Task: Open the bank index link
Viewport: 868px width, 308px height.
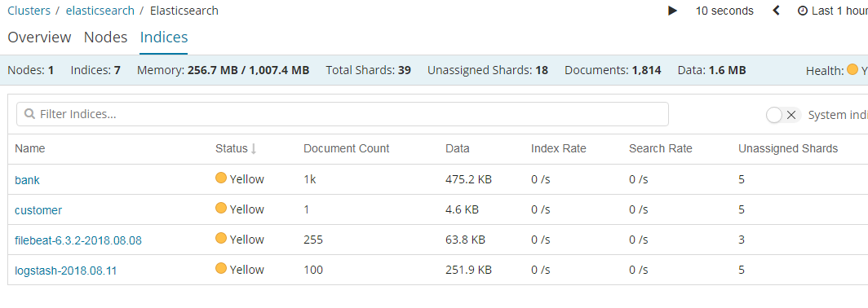Action: pos(27,180)
